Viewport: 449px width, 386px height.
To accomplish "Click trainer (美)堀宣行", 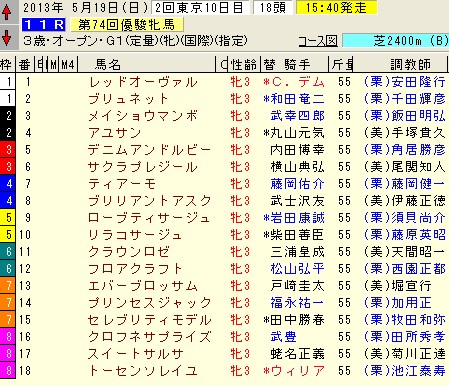I will click(x=398, y=286).
